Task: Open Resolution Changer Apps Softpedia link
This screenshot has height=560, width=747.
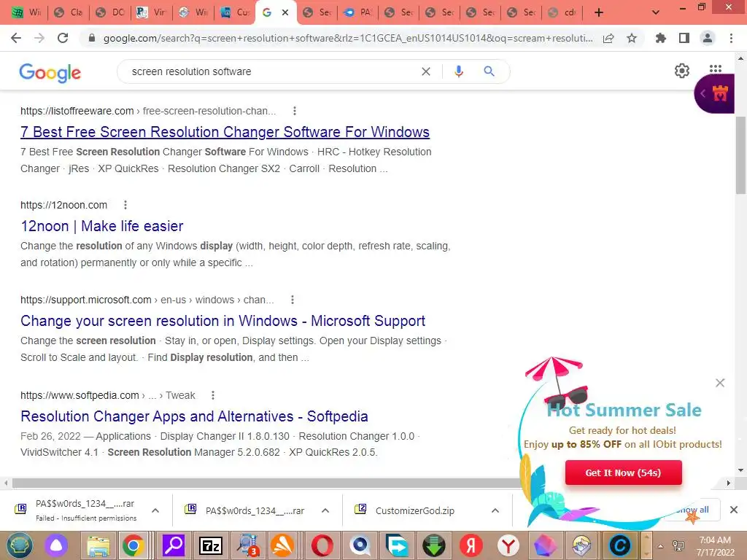Action: pos(194,416)
